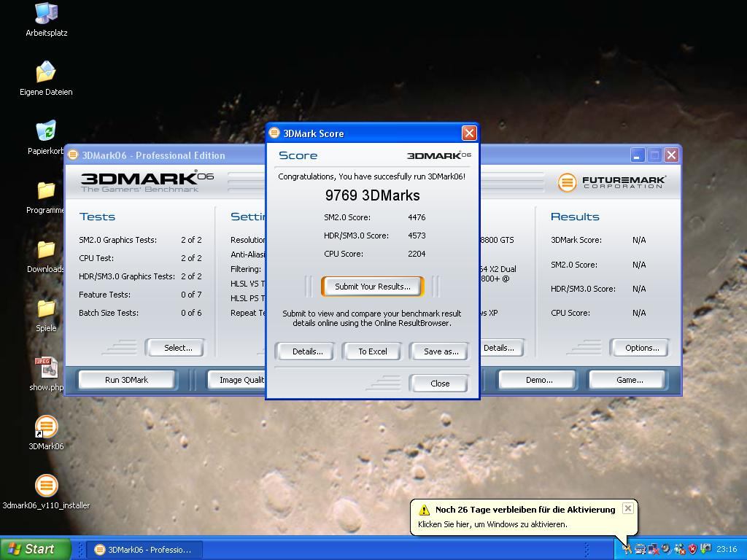Open the Spiele folder on desktop
Image resolution: width=747 pixels, height=560 pixels.
(46, 315)
